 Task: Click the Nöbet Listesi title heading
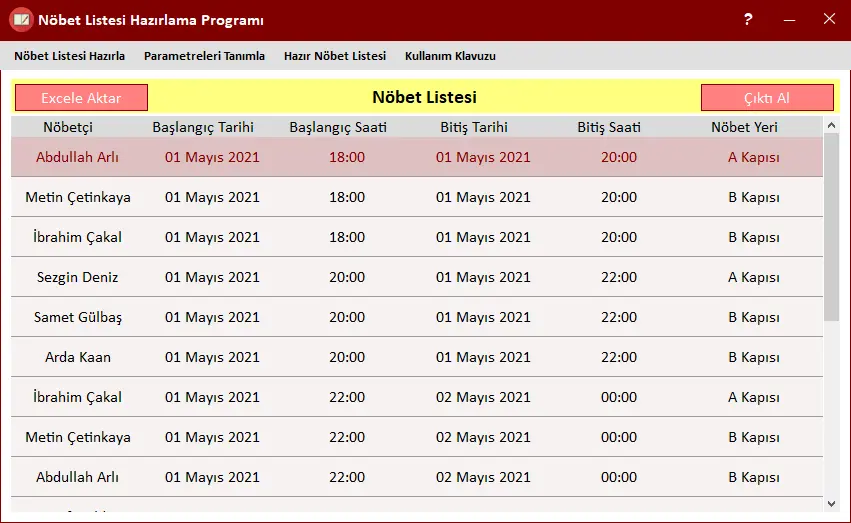[x=424, y=97]
